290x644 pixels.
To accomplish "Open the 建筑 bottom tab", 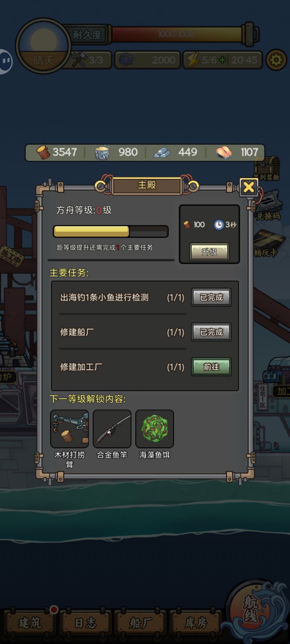I will tap(30, 623).
